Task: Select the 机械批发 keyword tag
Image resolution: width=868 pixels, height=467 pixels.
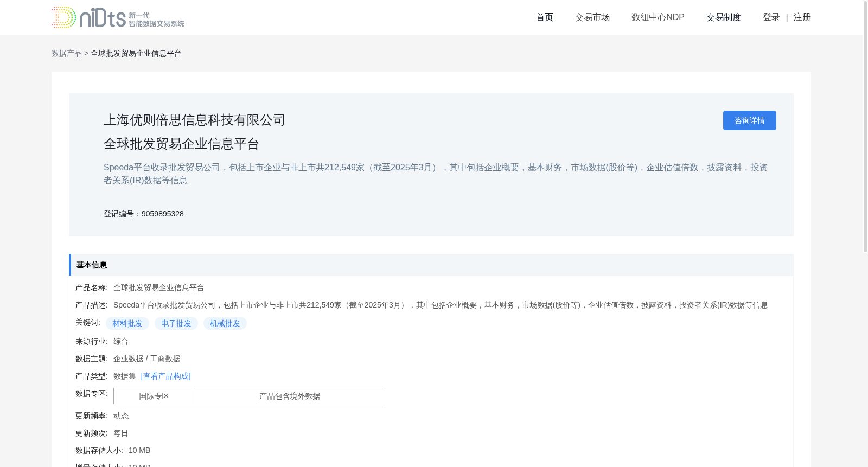Action: 225,323
